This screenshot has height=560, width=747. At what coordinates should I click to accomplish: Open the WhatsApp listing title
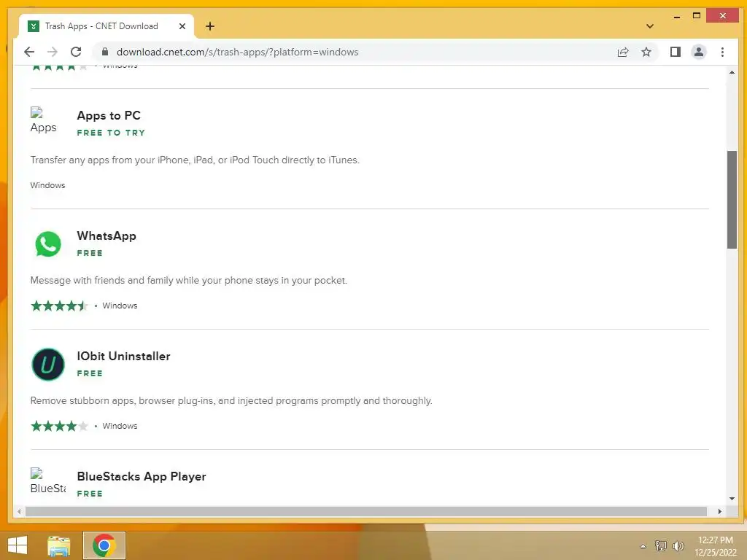[x=107, y=236]
